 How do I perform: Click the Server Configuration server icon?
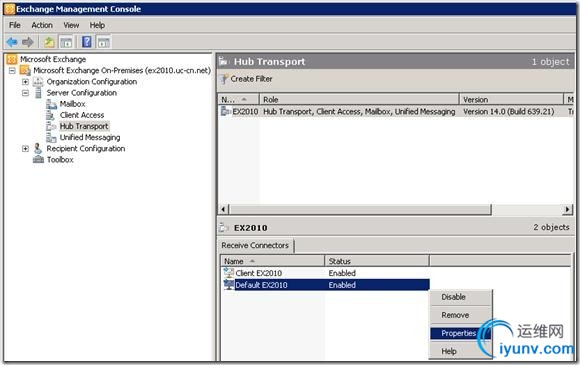(x=38, y=92)
